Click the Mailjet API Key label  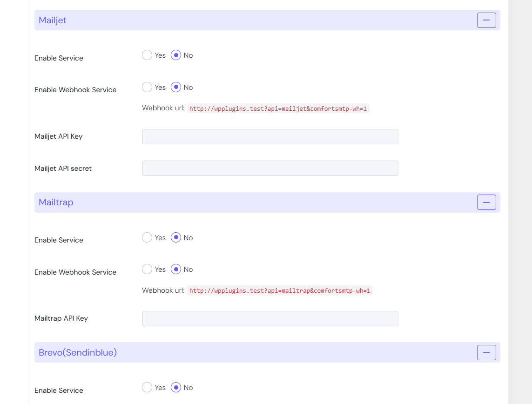[58, 136]
